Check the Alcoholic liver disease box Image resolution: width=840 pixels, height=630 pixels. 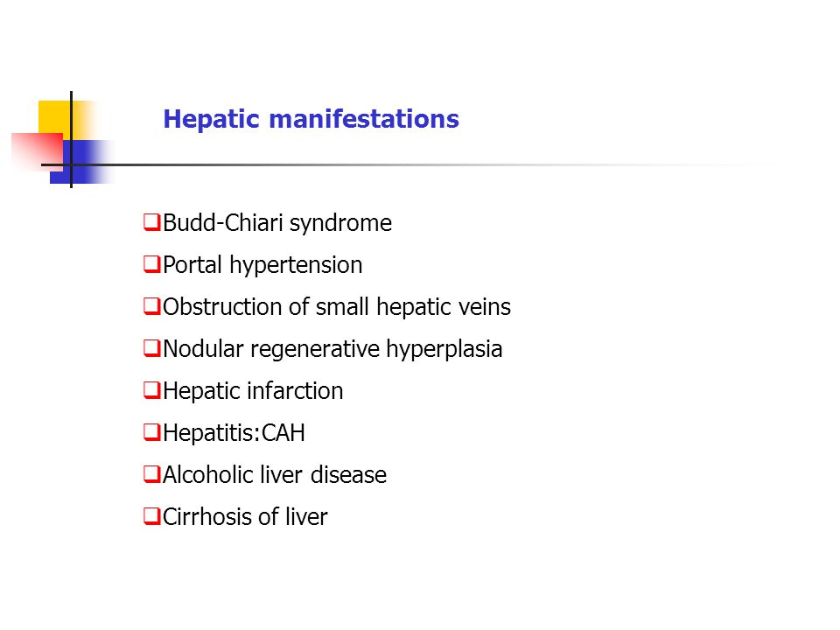(152, 474)
